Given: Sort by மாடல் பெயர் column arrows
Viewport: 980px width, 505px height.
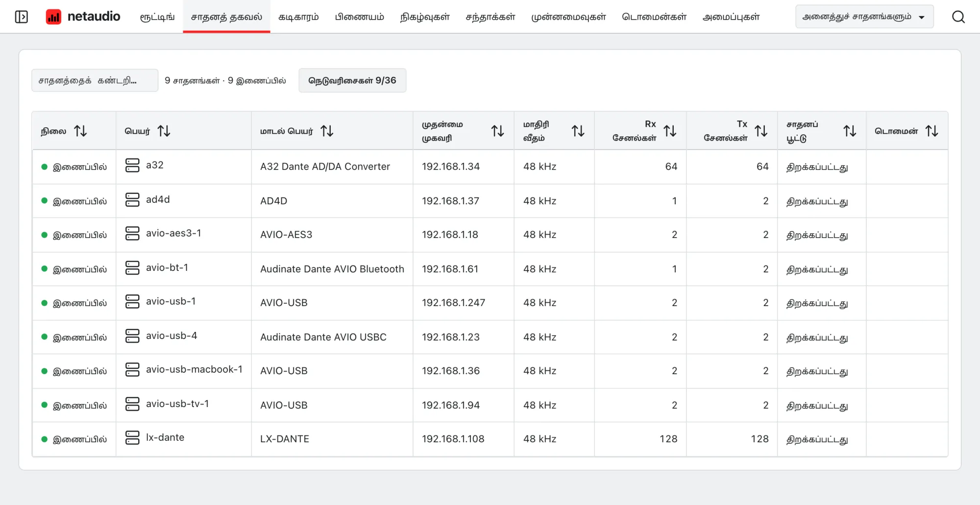Looking at the screenshot, I should pyautogui.click(x=327, y=131).
